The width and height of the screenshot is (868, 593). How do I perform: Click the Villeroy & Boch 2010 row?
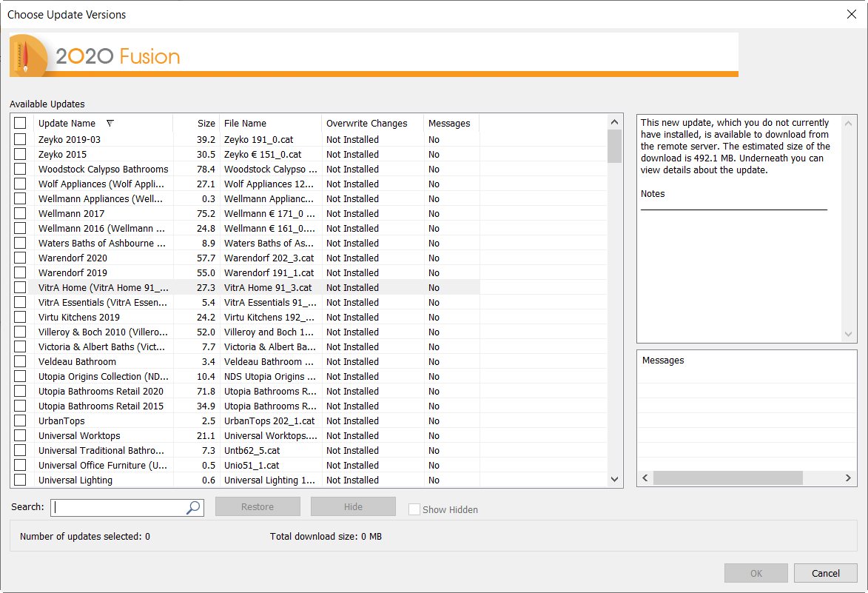[x=103, y=332]
